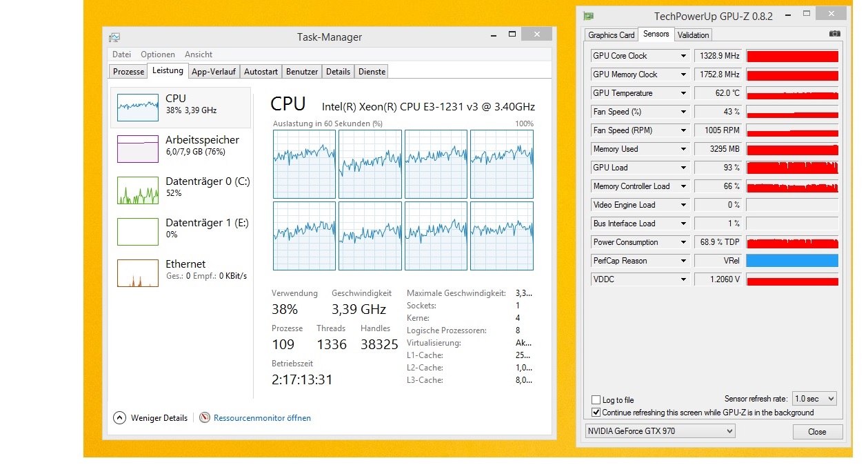Maximize the Task-Manager window
Image resolution: width=868 pixels, height=465 pixels.
pyautogui.click(x=512, y=34)
